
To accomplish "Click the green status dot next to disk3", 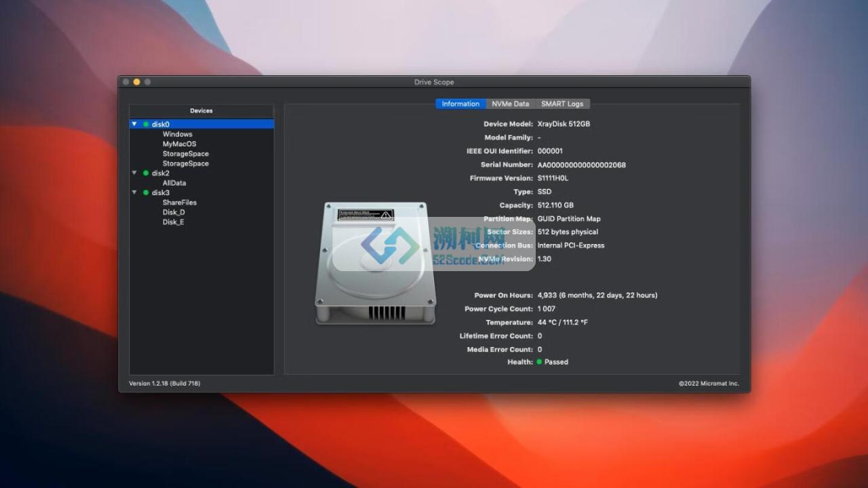I will pyautogui.click(x=146, y=192).
